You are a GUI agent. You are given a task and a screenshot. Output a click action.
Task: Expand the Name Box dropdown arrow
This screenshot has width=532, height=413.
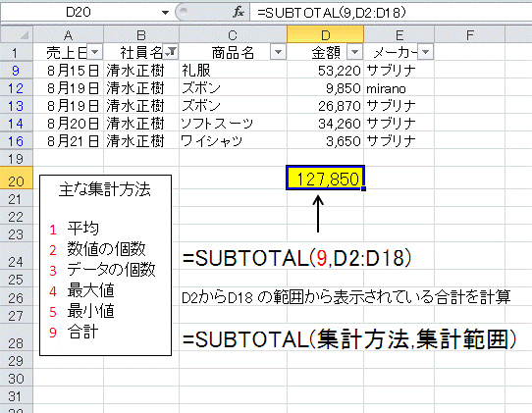coord(165,13)
